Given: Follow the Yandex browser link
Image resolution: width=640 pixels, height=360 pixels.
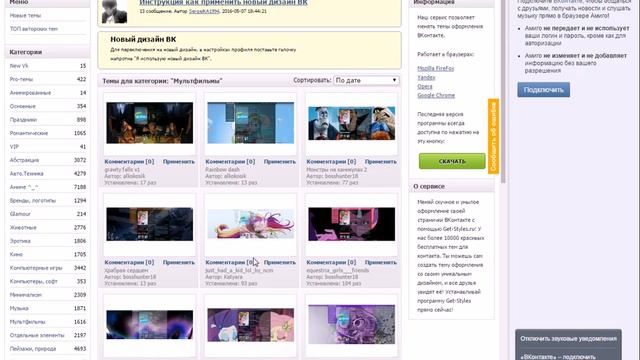Looking at the screenshot, I should [426, 78].
